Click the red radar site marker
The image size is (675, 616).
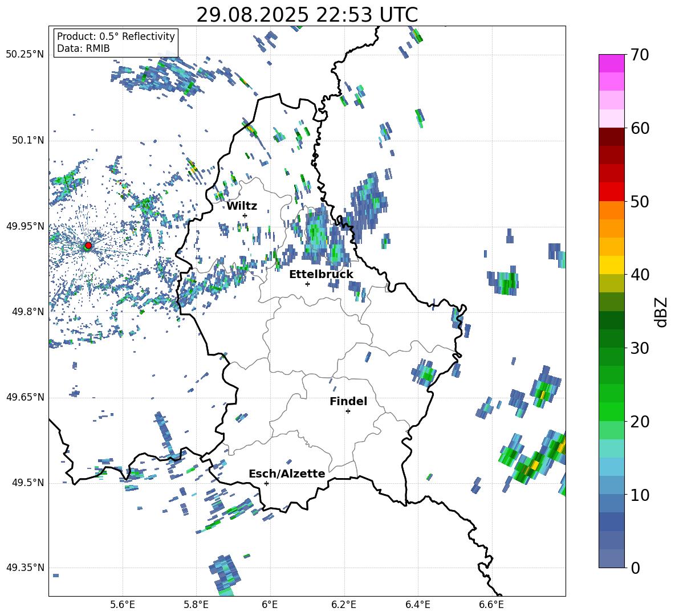click(88, 246)
